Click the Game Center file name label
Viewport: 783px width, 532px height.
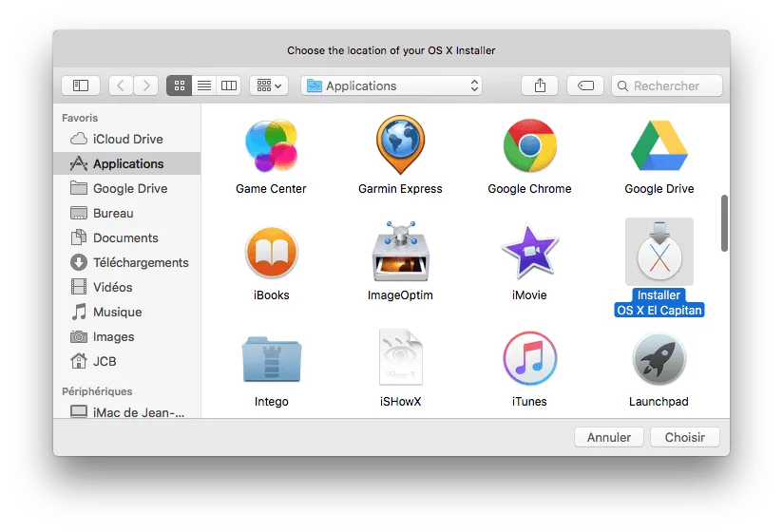[271, 189]
